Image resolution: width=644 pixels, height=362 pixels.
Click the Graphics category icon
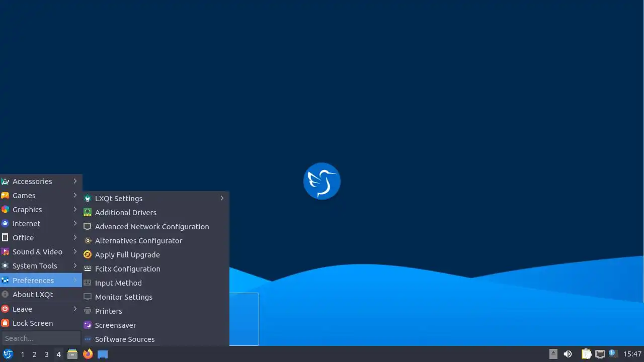5,210
